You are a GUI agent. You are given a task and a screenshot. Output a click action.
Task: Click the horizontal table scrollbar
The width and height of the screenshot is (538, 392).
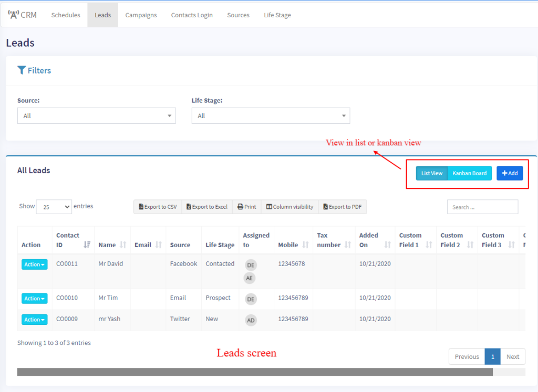pos(255,372)
